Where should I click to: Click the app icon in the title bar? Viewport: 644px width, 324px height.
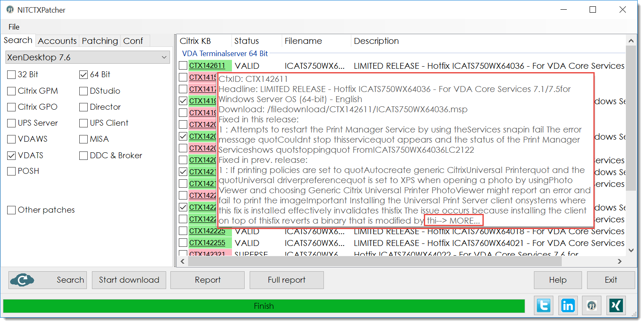point(11,10)
